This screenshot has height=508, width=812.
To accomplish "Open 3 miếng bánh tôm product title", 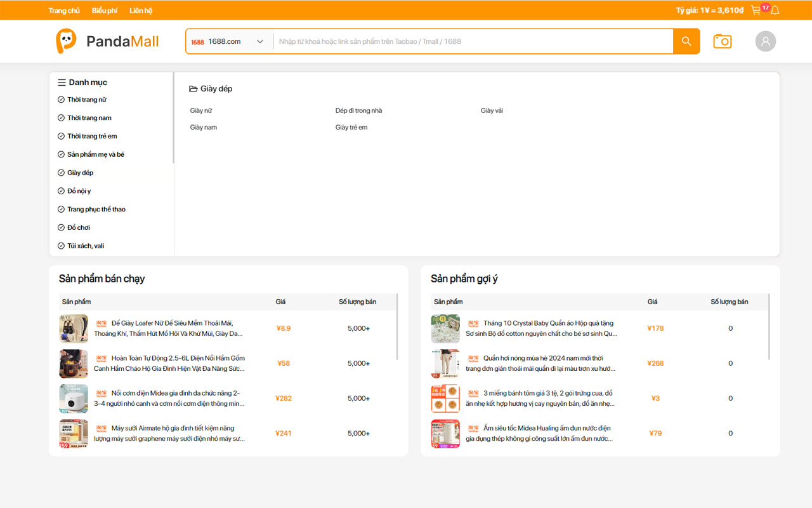I will click(x=540, y=398).
